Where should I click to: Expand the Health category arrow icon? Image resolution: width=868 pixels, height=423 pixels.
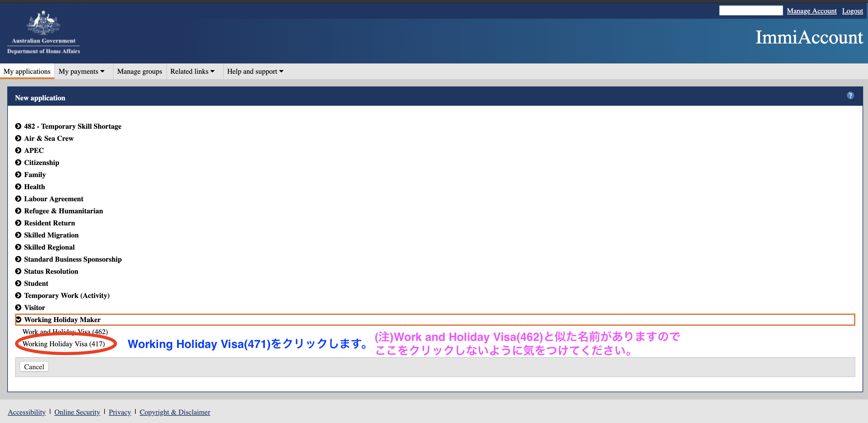click(18, 187)
